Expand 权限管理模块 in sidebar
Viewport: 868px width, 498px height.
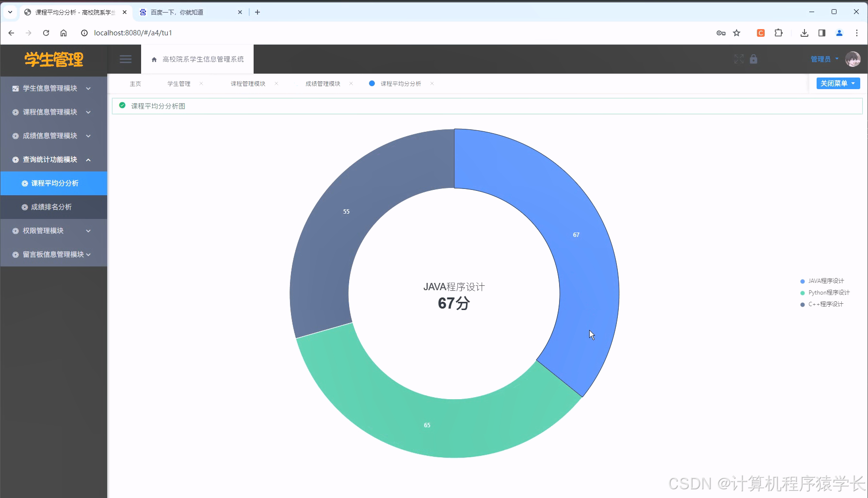54,231
